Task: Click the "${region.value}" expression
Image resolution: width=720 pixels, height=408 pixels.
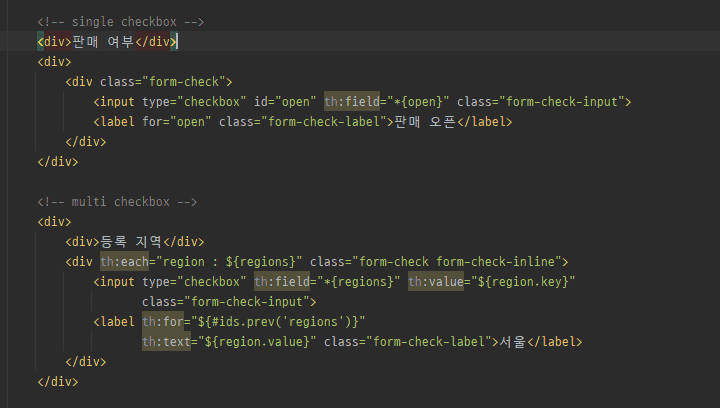Action: pyautogui.click(x=257, y=341)
